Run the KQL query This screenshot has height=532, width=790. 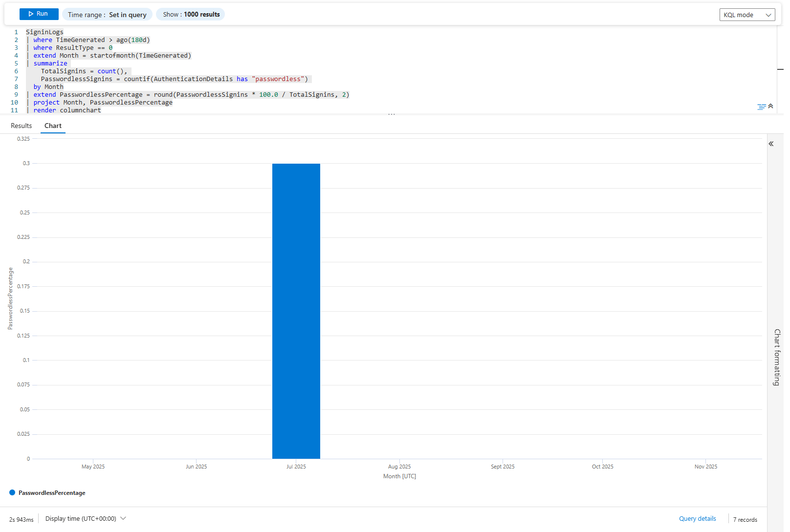(x=39, y=14)
